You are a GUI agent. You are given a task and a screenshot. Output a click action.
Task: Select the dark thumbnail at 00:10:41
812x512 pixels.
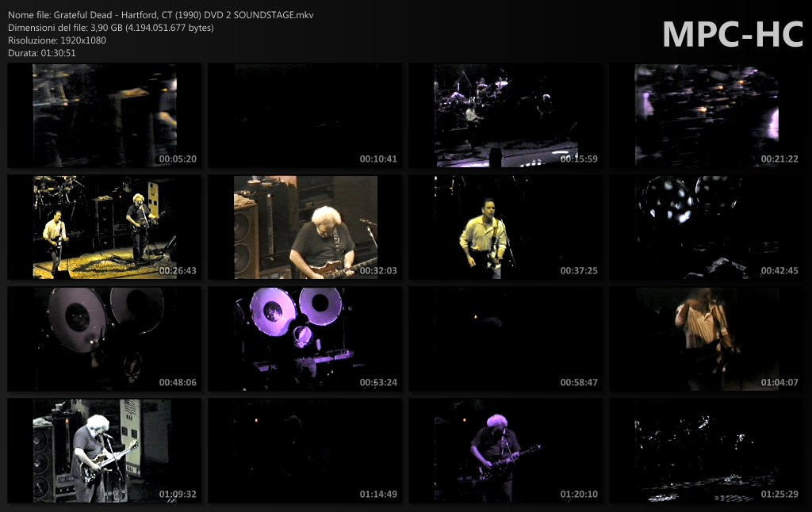tap(304, 116)
